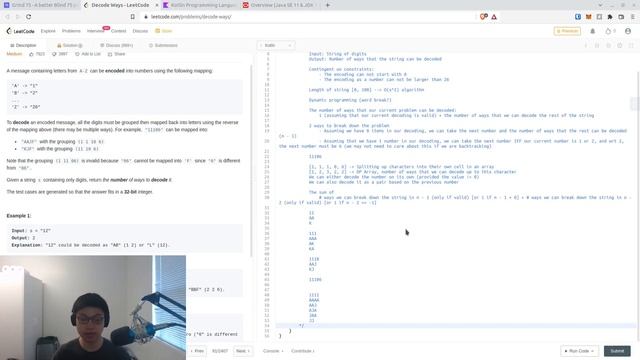
Task: Open editor settings gear icon
Action: point(620,45)
